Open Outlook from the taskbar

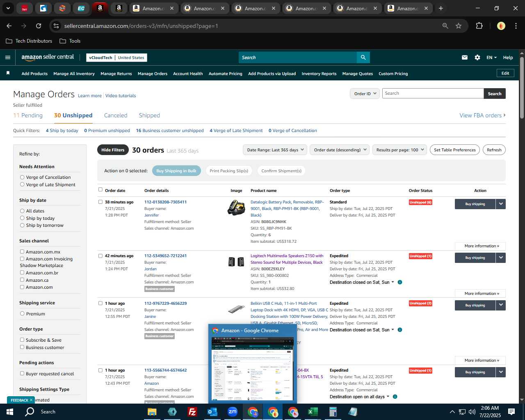[212, 412]
